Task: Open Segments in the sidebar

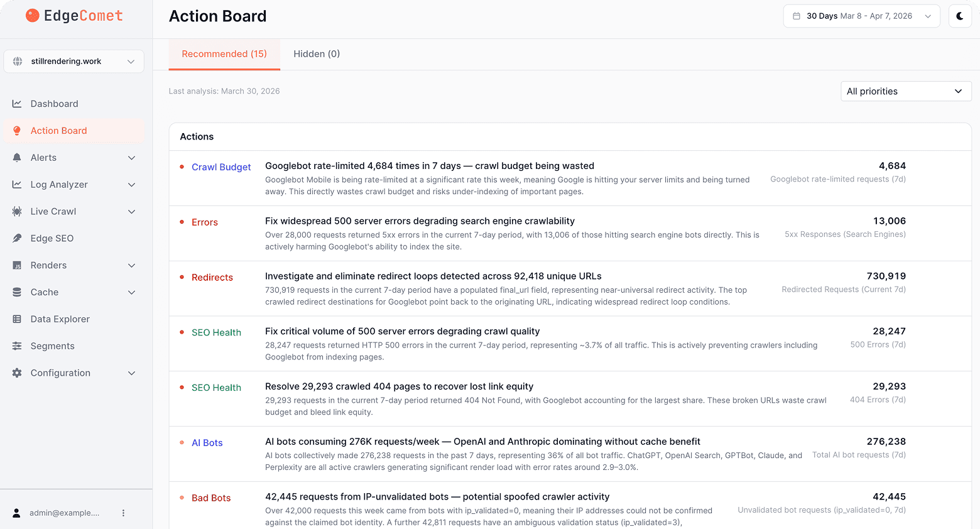Action: [74, 346]
